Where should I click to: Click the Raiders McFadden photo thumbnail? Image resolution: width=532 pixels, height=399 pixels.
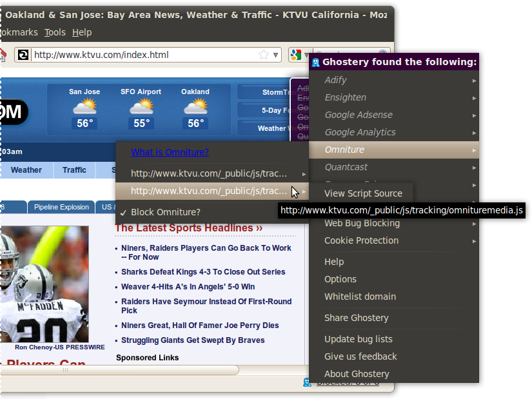tap(44, 284)
